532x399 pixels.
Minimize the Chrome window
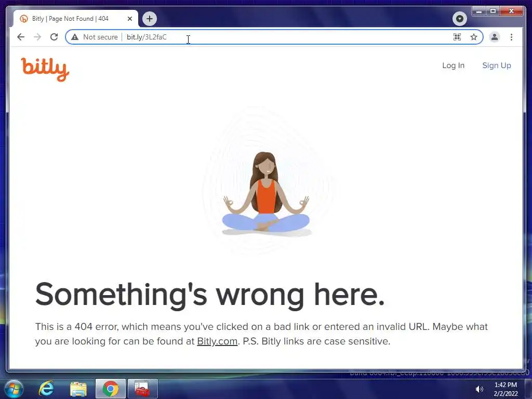click(479, 11)
